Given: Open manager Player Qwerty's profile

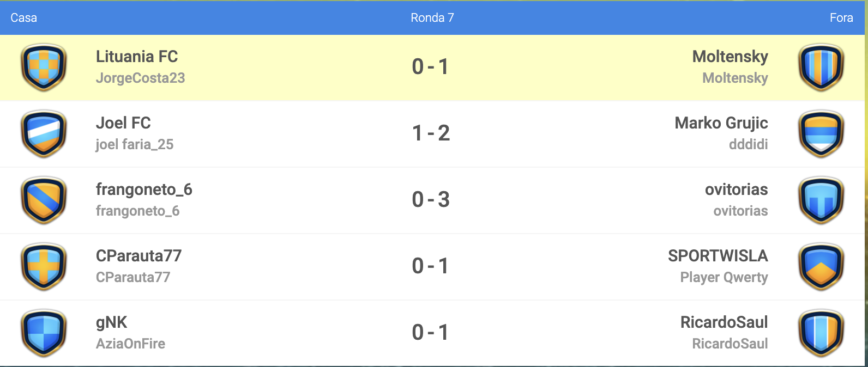Looking at the screenshot, I should click(x=724, y=278).
